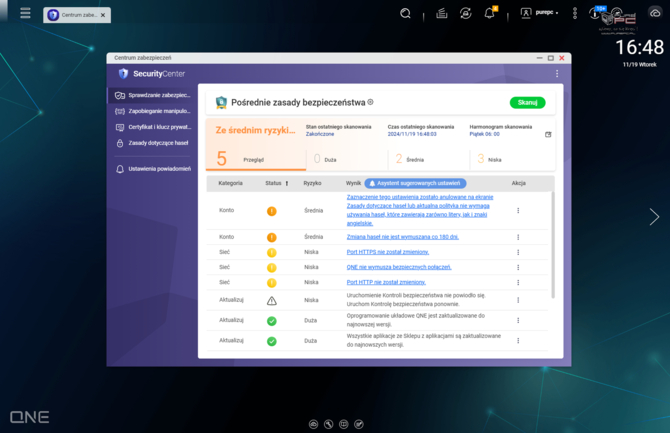Select Sprawdzanie zabezpieczeń in sidebar
The height and width of the screenshot is (433, 670).
click(x=153, y=95)
